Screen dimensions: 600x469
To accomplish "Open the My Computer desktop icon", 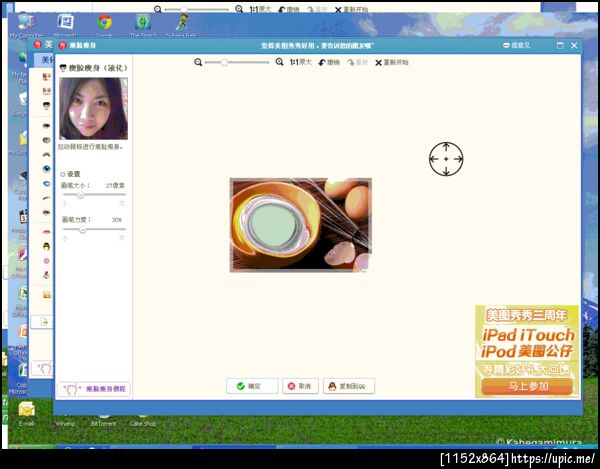I will click(x=26, y=22).
